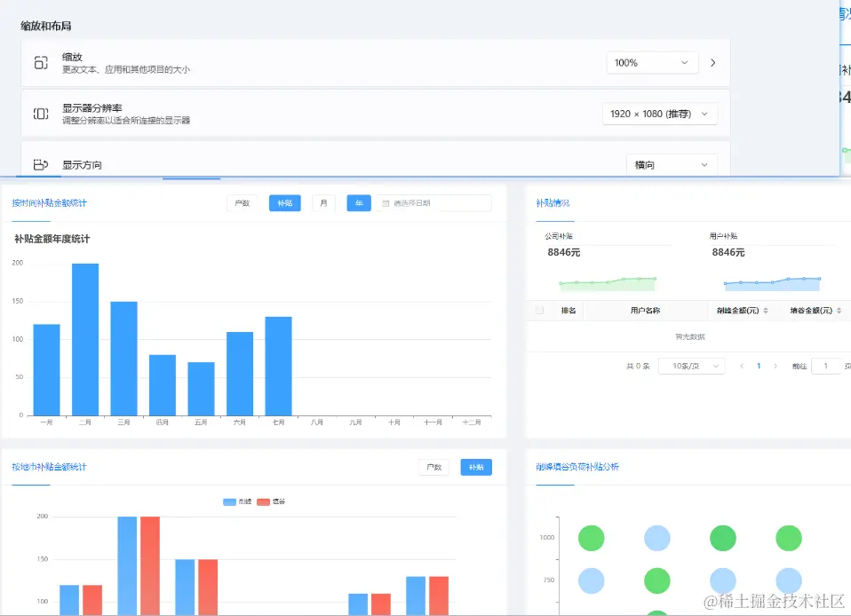Image resolution: width=851 pixels, height=616 pixels.
Task: Click the 共 0 条 total count text
Action: [638, 366]
